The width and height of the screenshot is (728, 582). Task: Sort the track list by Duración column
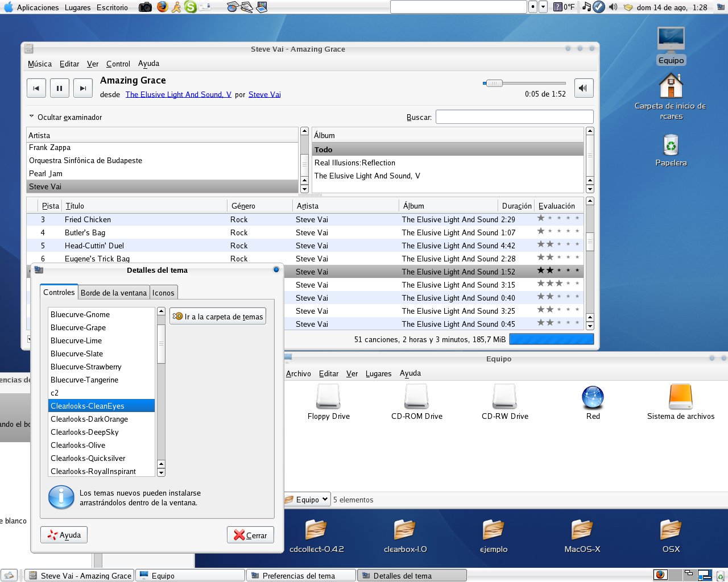point(516,206)
